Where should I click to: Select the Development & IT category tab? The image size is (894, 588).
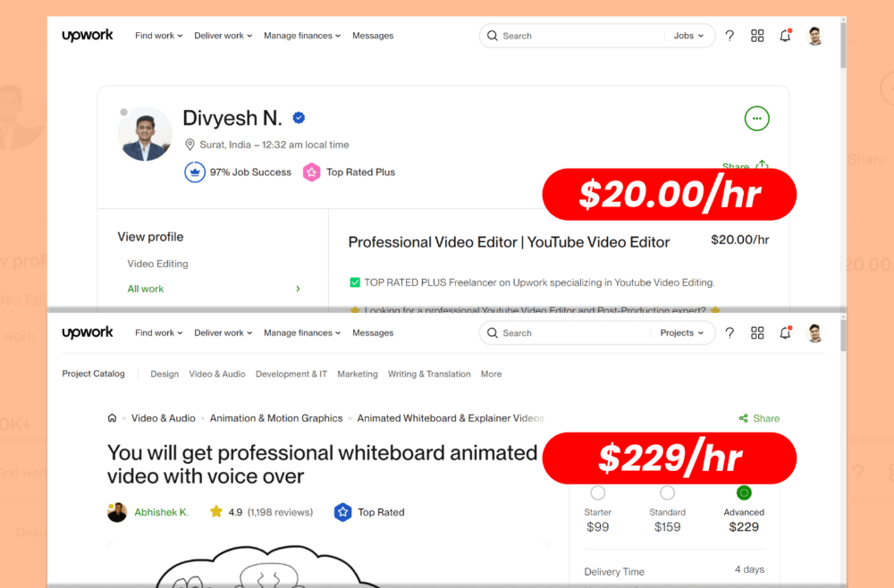click(291, 374)
